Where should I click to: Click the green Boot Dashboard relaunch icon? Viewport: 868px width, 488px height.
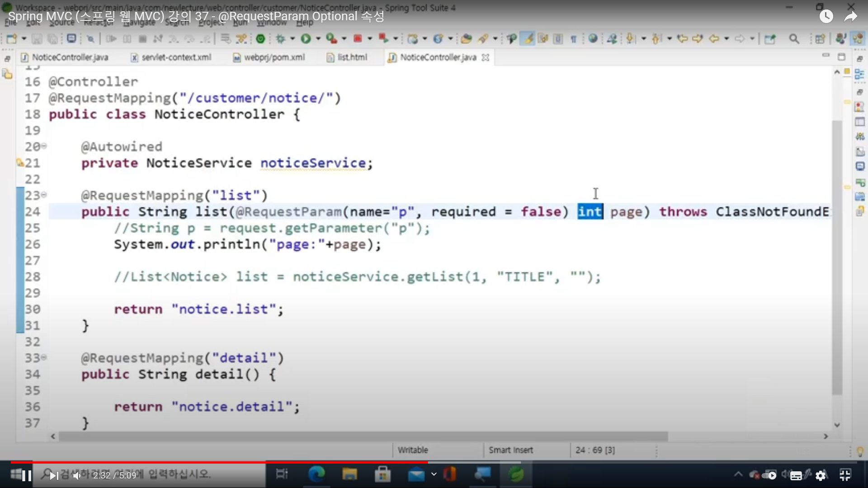pos(260,39)
